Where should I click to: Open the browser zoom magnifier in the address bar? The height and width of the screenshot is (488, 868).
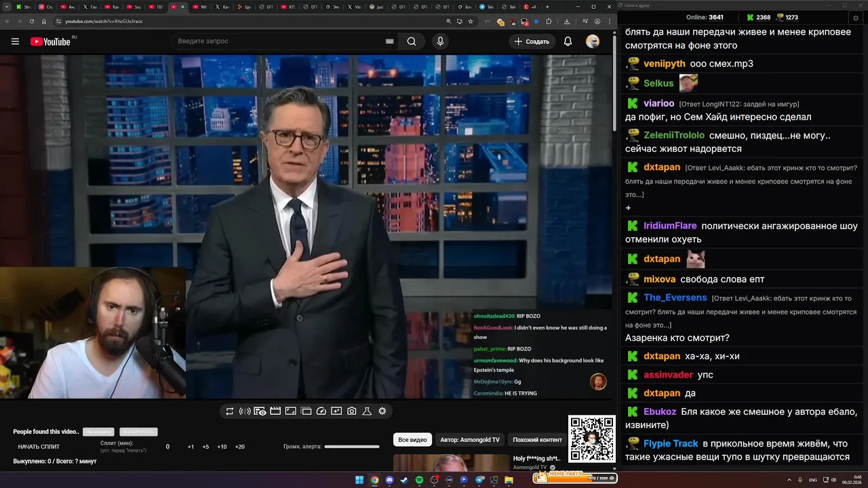click(x=449, y=21)
